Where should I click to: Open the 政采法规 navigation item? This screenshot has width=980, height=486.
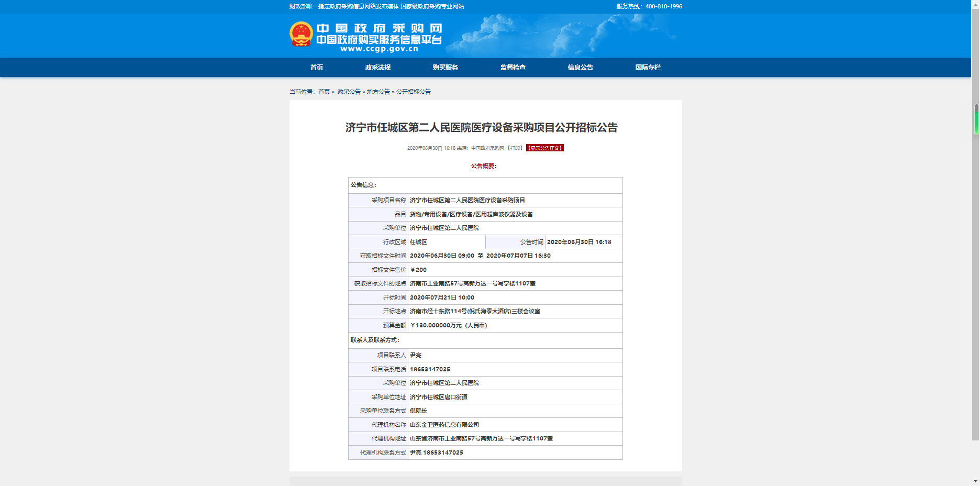378,68
